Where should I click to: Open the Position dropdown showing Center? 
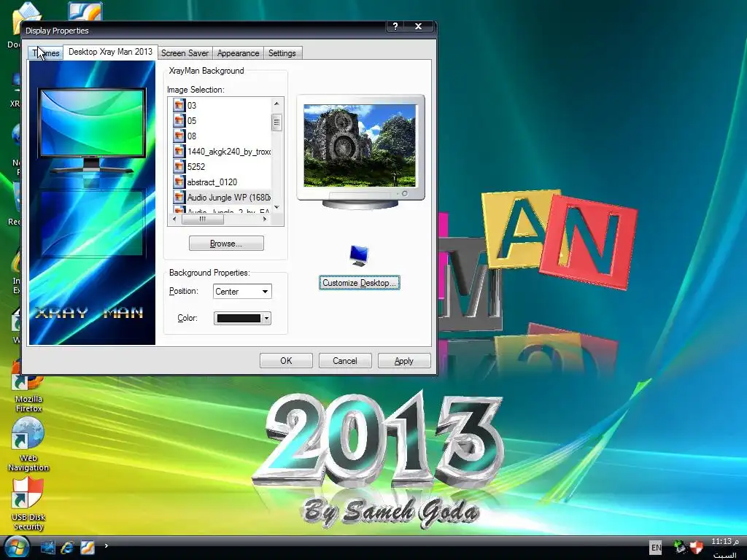[242, 292]
